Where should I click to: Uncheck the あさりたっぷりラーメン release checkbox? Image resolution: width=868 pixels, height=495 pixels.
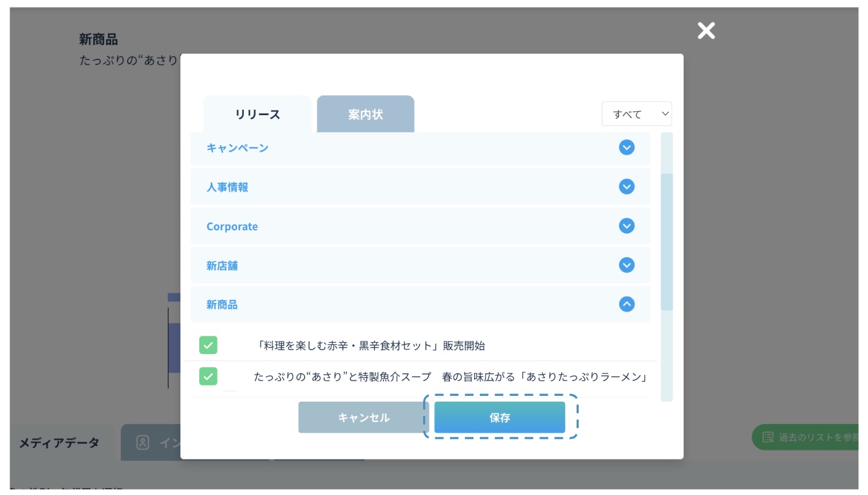pos(208,376)
